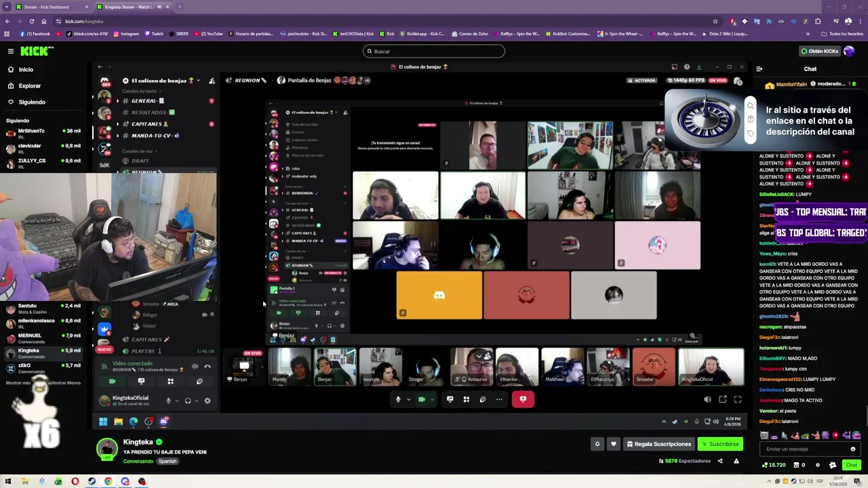Click green Chat send button
This screenshot has width=868, height=488.
point(852,465)
